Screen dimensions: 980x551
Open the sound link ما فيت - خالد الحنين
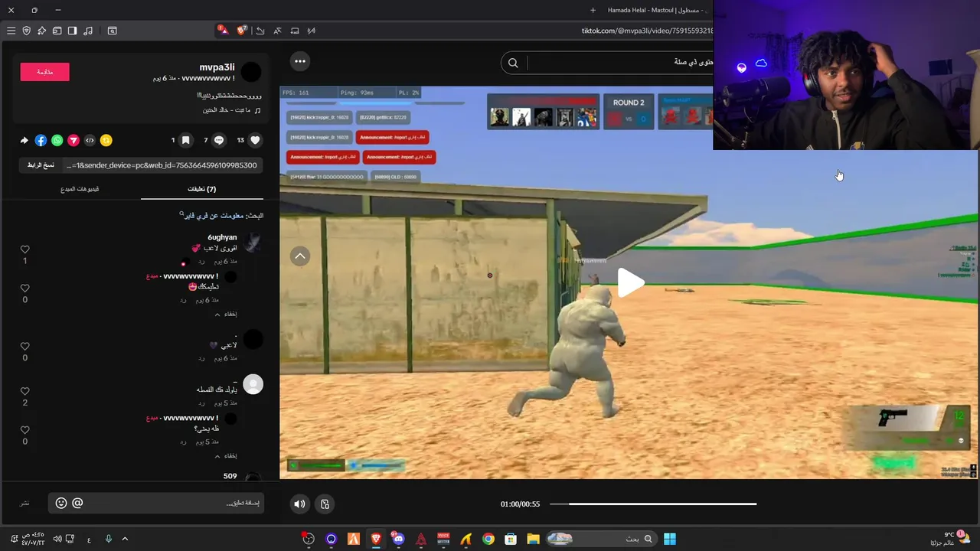tap(232, 110)
